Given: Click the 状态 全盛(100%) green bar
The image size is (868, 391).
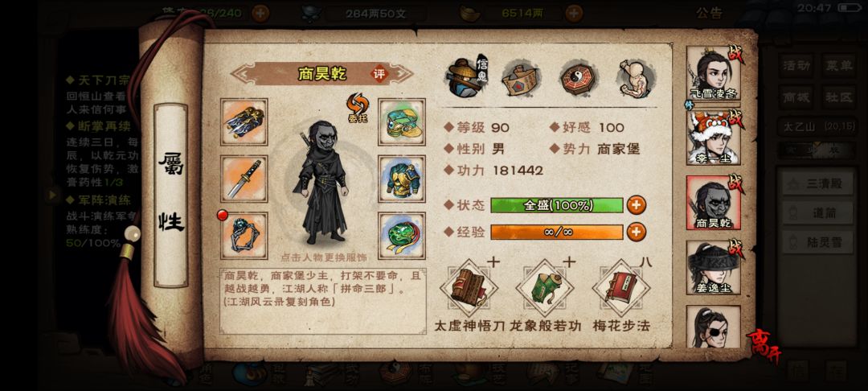Looking at the screenshot, I should click(557, 205).
